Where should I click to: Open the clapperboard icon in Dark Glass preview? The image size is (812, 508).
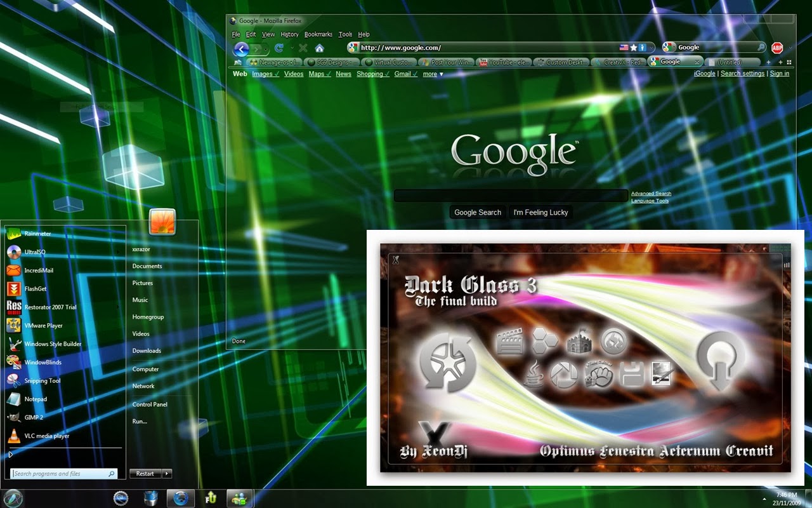tap(509, 341)
